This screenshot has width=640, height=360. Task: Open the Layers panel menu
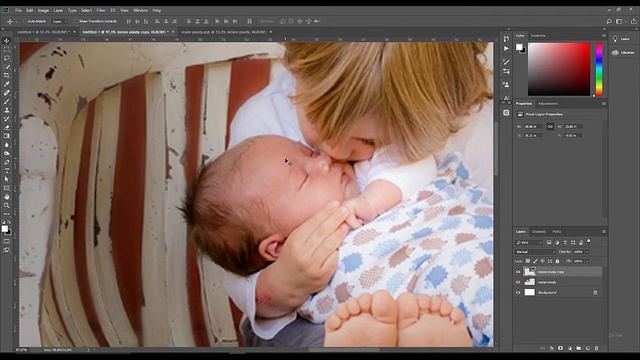[x=604, y=231]
